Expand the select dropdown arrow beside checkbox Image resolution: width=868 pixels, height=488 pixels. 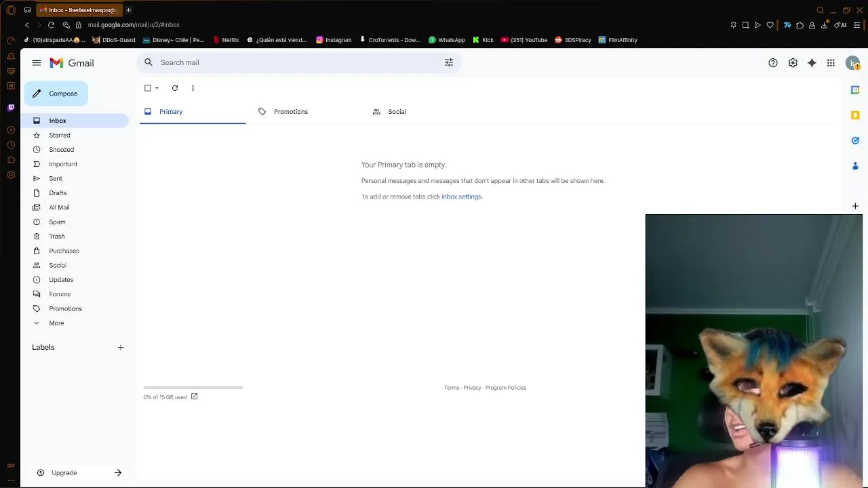pos(157,88)
